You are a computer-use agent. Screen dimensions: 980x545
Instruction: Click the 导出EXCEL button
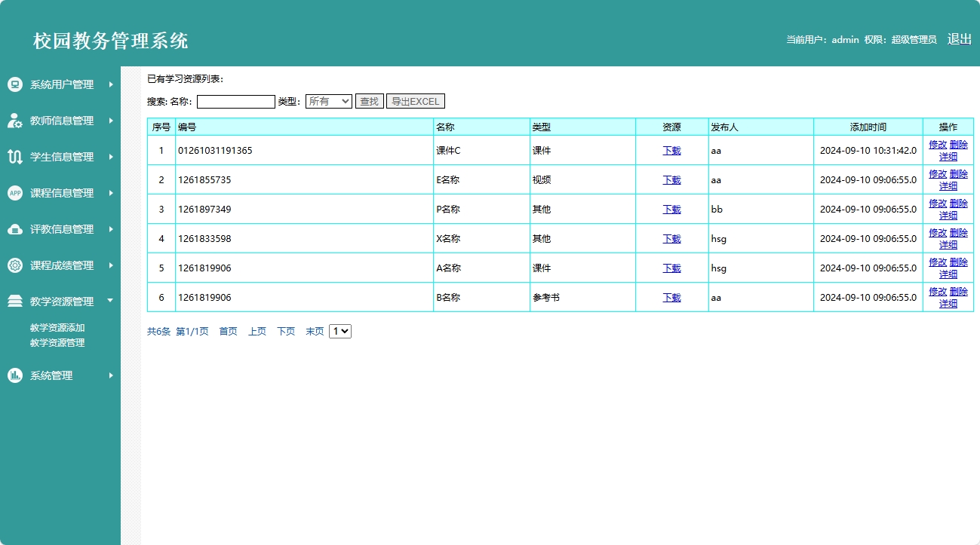(x=415, y=101)
